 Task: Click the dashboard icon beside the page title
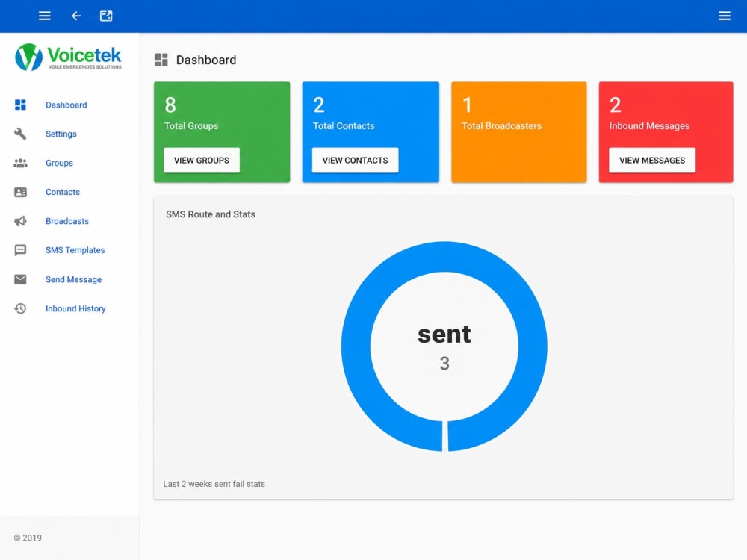click(x=161, y=60)
